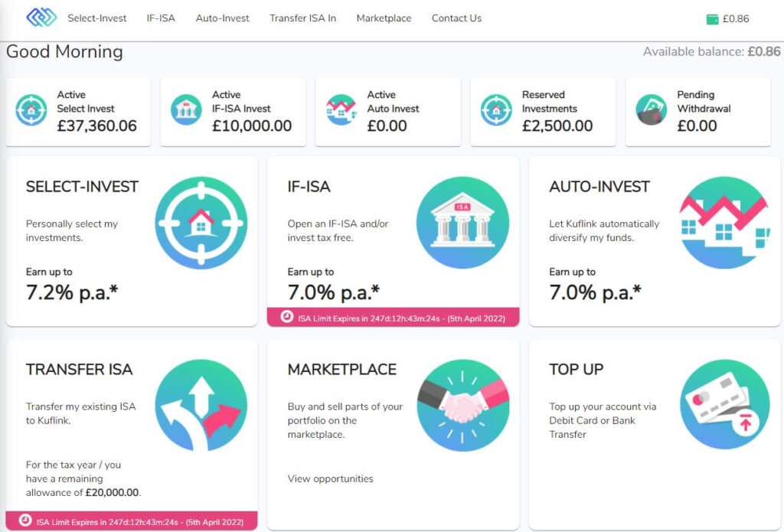This screenshot has height=532, width=784.
Task: Click the Pending Withdrawal cash icon
Action: coord(651,110)
